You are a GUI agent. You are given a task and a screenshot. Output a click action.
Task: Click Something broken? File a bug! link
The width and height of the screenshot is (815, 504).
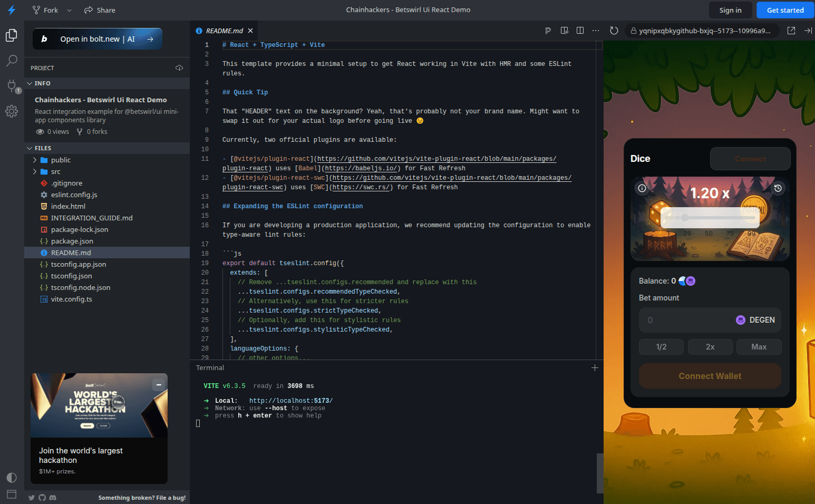[142, 498]
